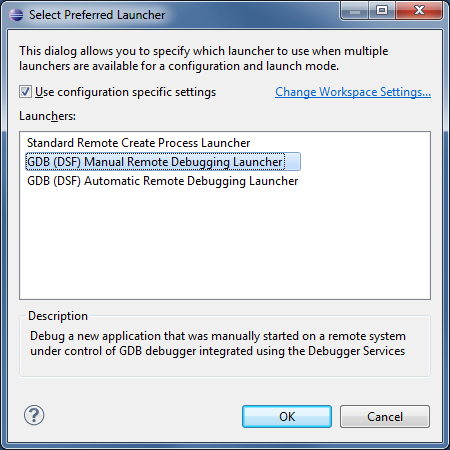450x450 pixels.
Task: Open help via the question mark icon
Action: [x=34, y=415]
